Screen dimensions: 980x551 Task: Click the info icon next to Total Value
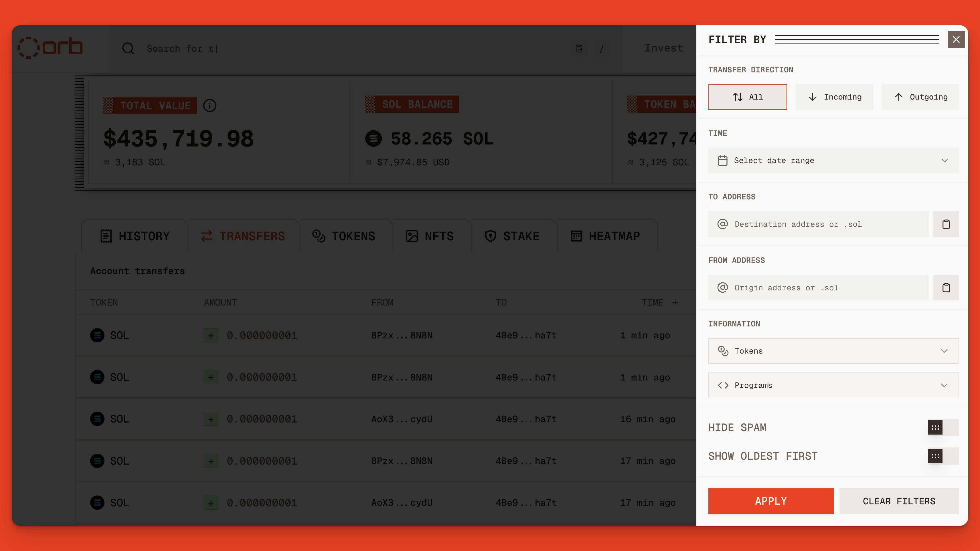[x=209, y=105]
